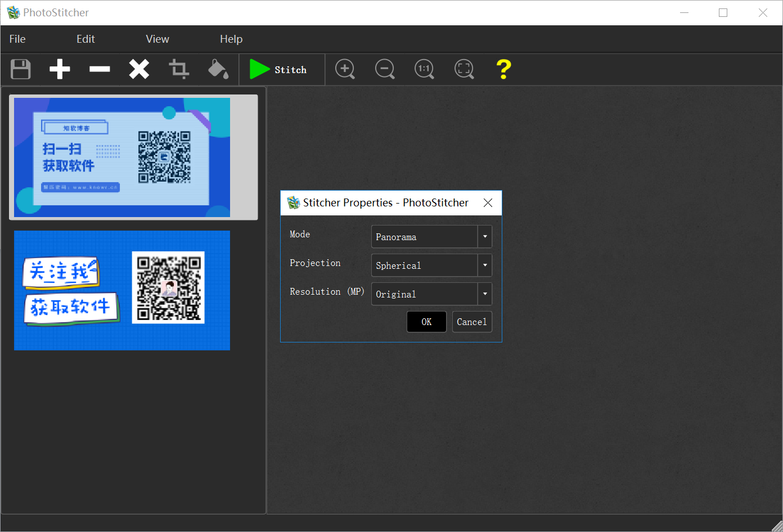The height and width of the screenshot is (532, 783).
Task: Select the first thumbnail with 扫一扫 text
Action: click(133, 157)
